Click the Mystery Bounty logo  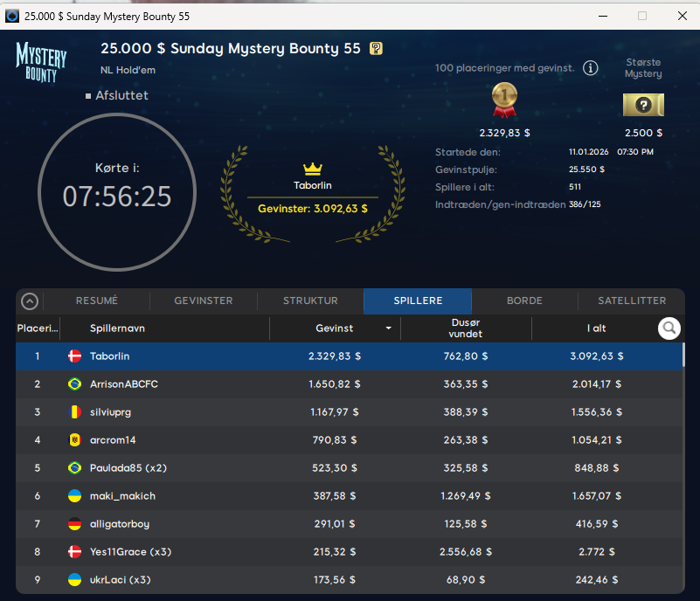pyautogui.click(x=41, y=62)
